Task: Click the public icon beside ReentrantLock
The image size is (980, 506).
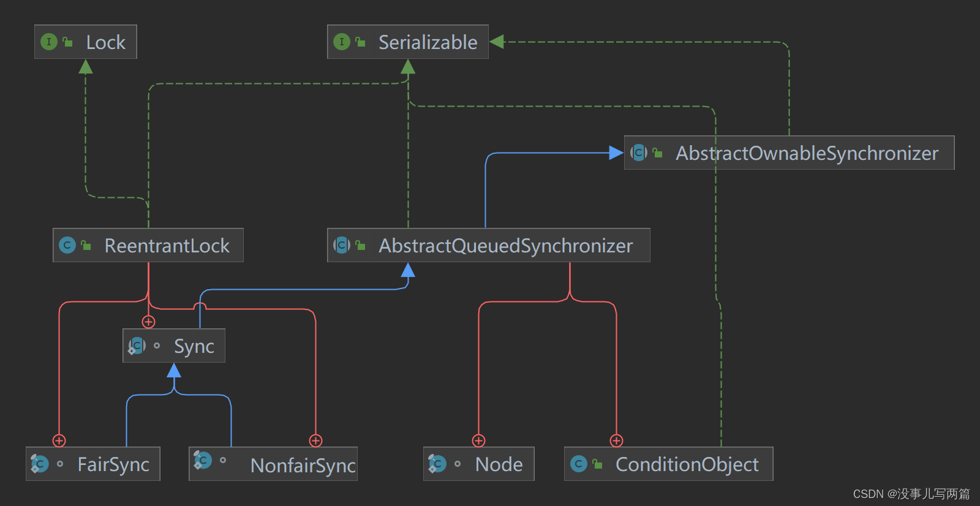Action: pos(86,245)
